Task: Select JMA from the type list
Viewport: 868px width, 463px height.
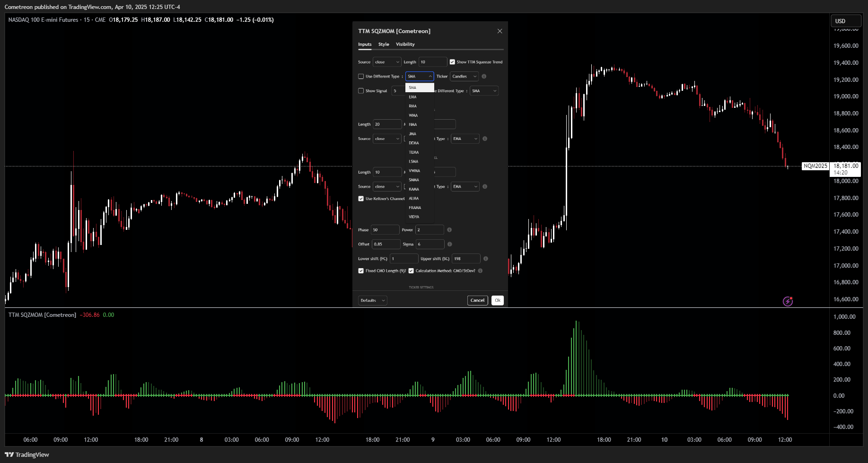Action: [420, 134]
